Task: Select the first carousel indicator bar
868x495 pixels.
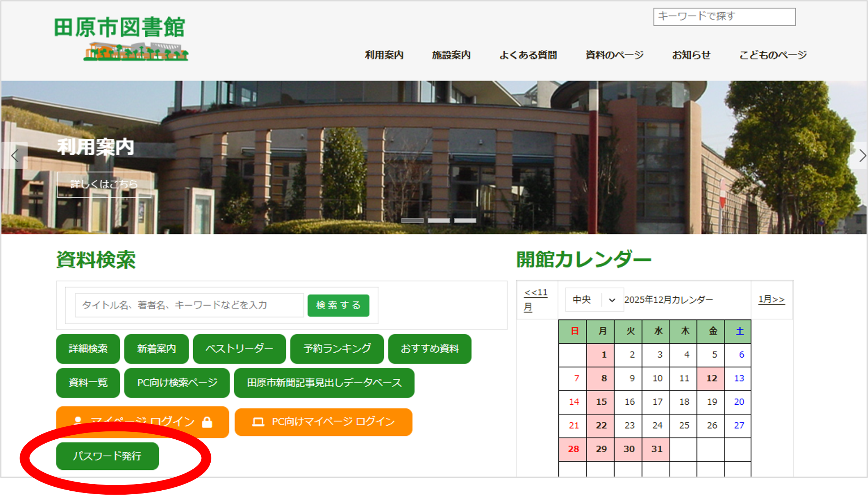Action: click(x=412, y=220)
